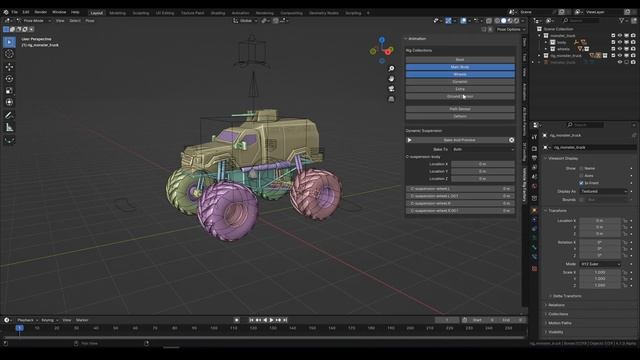Collapse the Viewport Display panel

coord(546,158)
